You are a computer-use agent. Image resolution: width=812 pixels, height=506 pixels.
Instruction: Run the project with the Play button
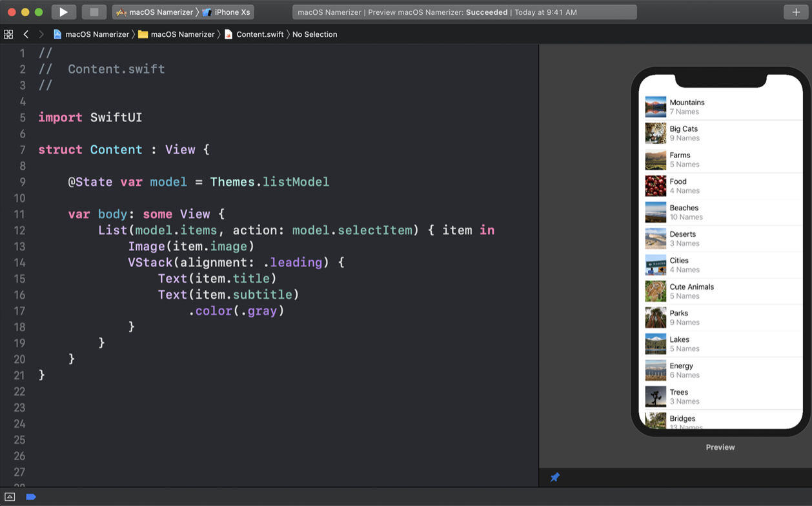[x=63, y=12]
